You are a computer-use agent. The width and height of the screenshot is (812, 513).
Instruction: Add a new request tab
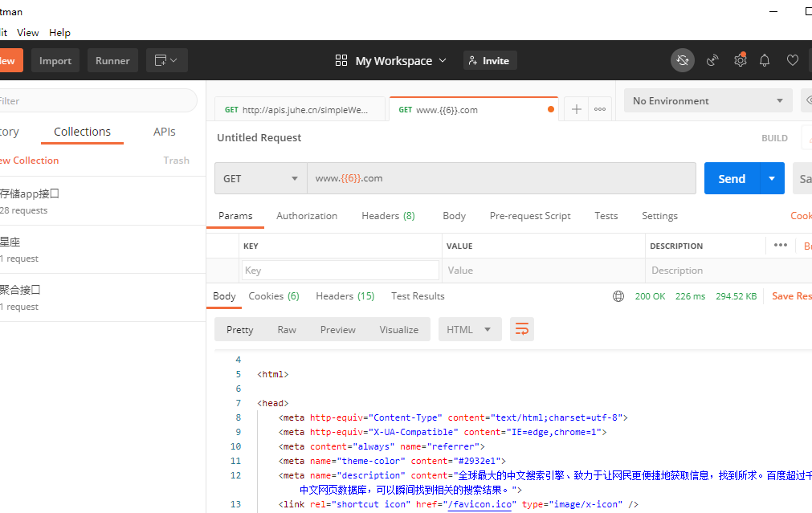pyautogui.click(x=577, y=109)
